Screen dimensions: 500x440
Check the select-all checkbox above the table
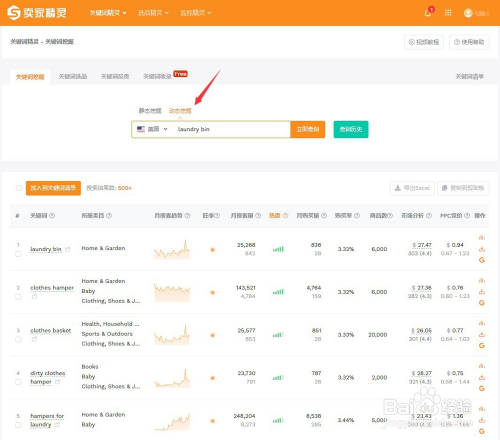coord(19,188)
